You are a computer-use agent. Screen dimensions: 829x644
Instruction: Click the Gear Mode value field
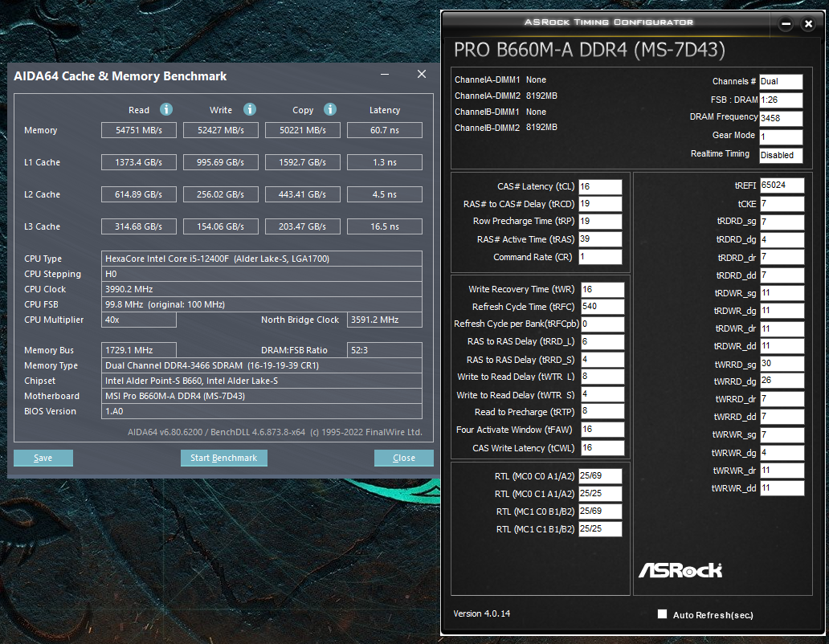pyautogui.click(x=781, y=137)
